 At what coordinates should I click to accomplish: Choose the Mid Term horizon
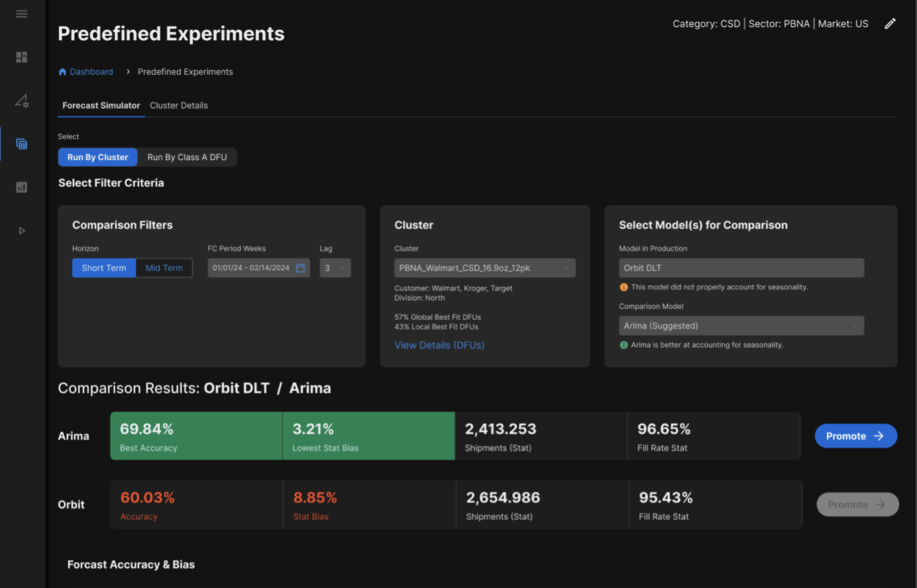click(164, 268)
